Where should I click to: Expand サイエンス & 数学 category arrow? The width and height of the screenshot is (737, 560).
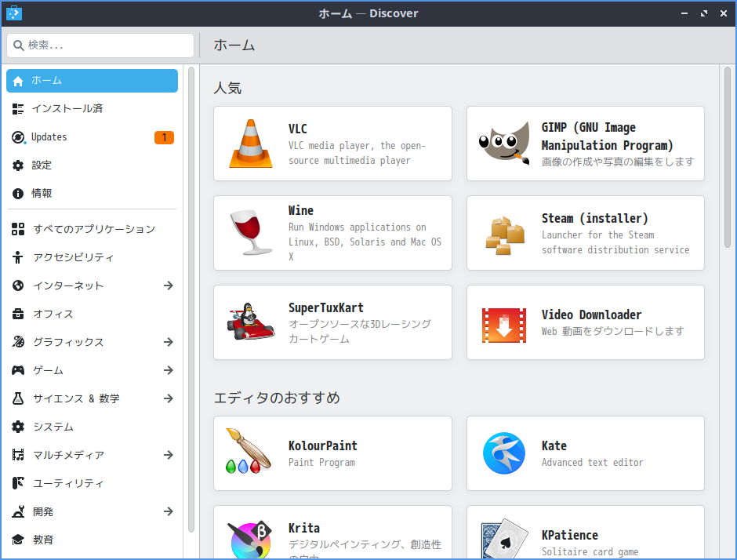pos(169,398)
